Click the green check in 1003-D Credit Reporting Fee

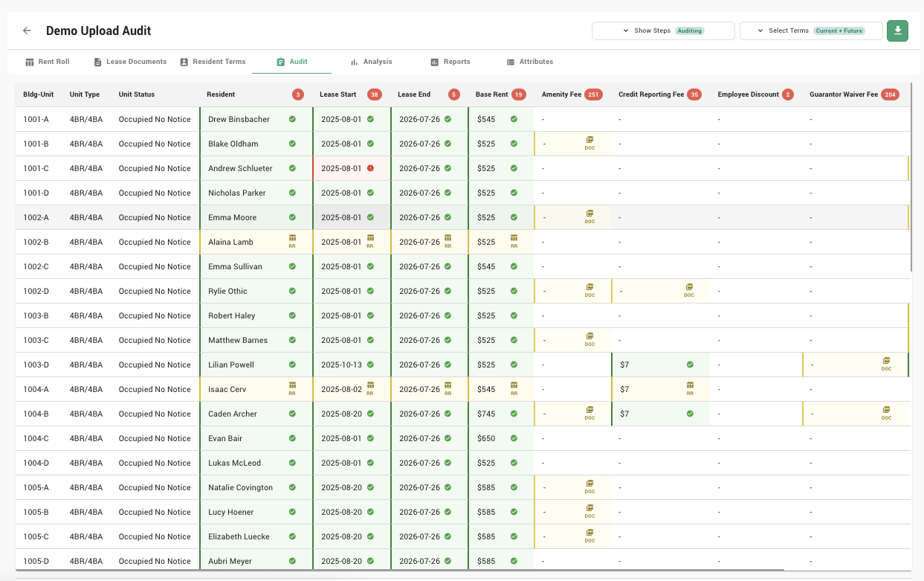690,365
